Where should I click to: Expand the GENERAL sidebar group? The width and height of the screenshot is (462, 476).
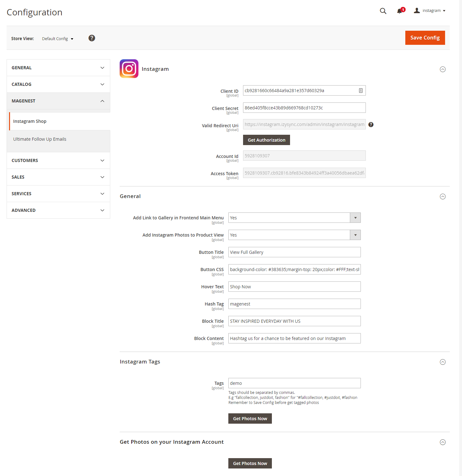[x=58, y=68]
